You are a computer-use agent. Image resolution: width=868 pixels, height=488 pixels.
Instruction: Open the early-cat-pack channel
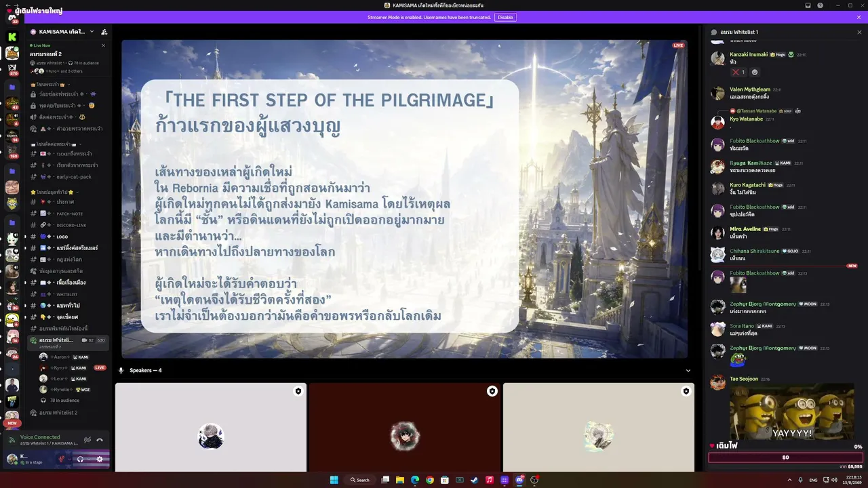pyautogui.click(x=68, y=177)
